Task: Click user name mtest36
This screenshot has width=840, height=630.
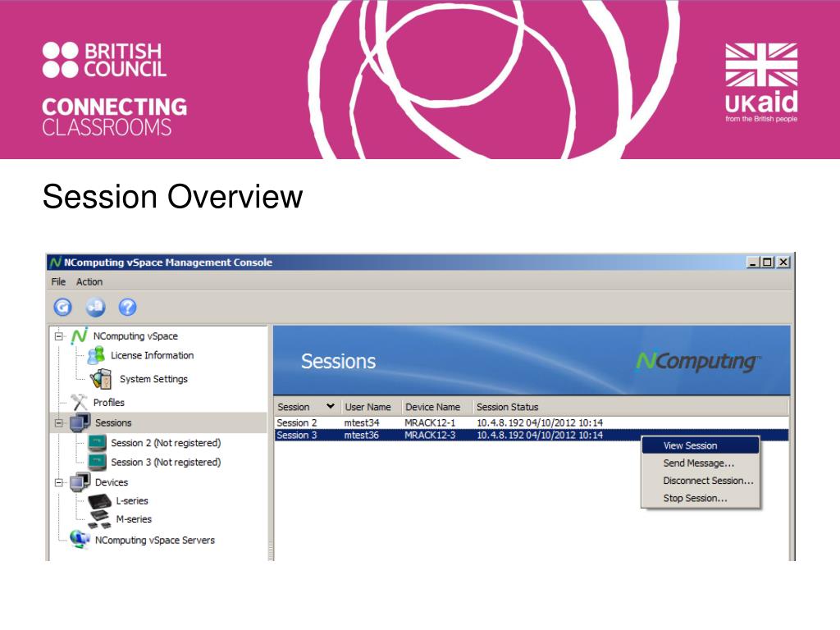Action: pyautogui.click(x=362, y=435)
